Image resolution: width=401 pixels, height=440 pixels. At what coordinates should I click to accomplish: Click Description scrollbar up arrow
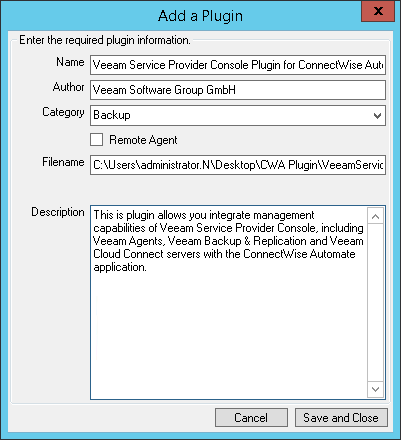click(x=375, y=216)
